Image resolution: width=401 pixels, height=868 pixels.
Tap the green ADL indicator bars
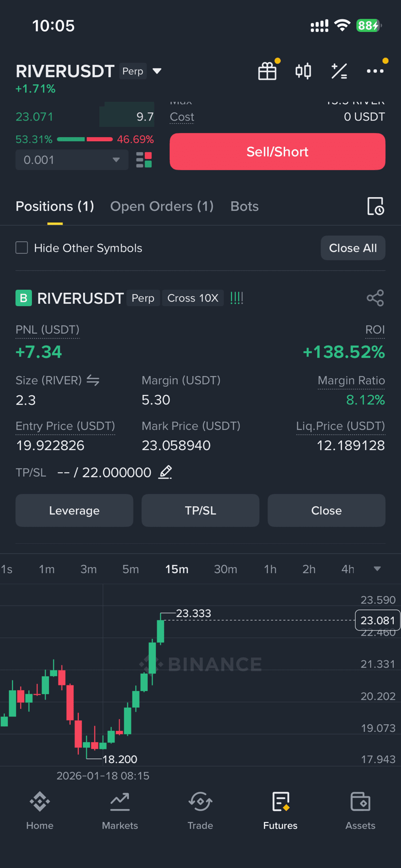click(x=237, y=298)
